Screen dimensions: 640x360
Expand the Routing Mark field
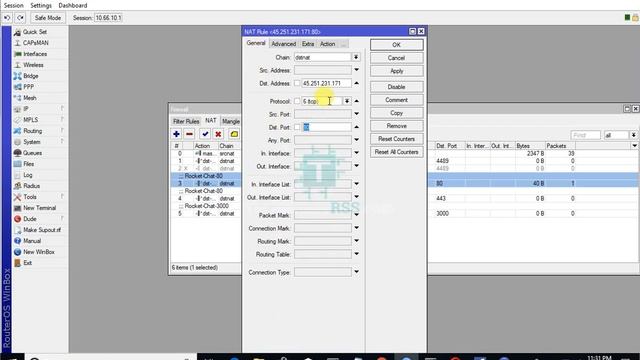coord(356,241)
